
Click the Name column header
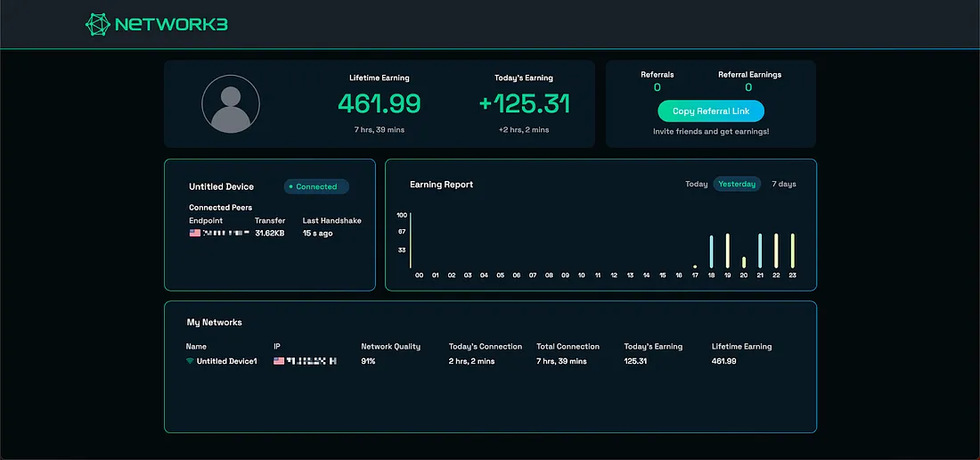point(196,346)
